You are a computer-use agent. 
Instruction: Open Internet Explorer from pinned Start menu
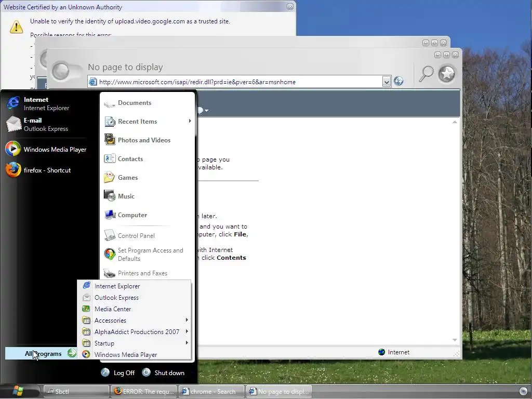coord(46,104)
